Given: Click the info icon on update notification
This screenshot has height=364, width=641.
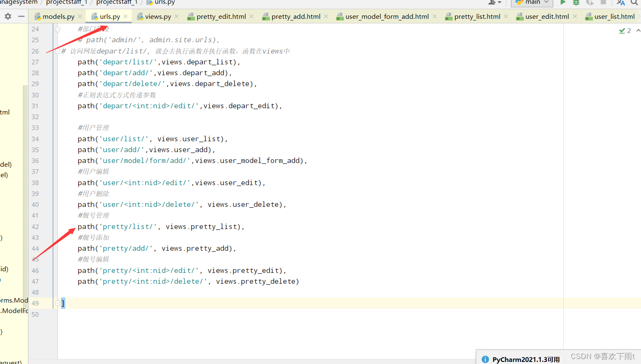Looking at the screenshot, I should pyautogui.click(x=485, y=359).
